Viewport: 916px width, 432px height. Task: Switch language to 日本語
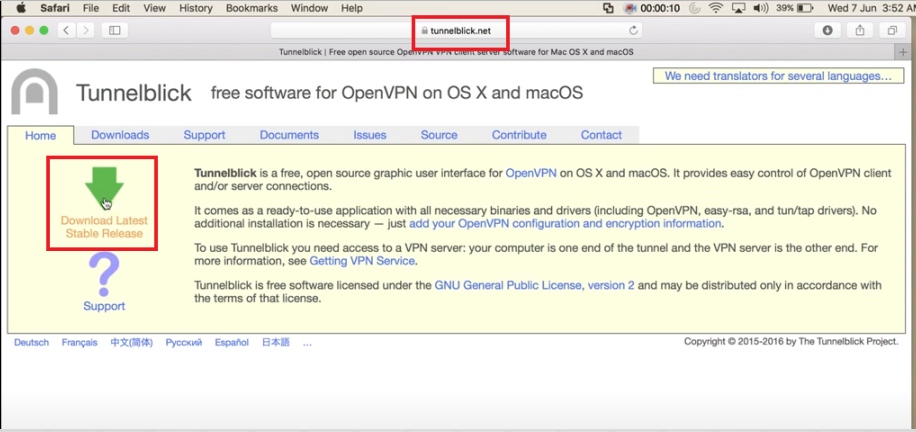click(x=275, y=343)
